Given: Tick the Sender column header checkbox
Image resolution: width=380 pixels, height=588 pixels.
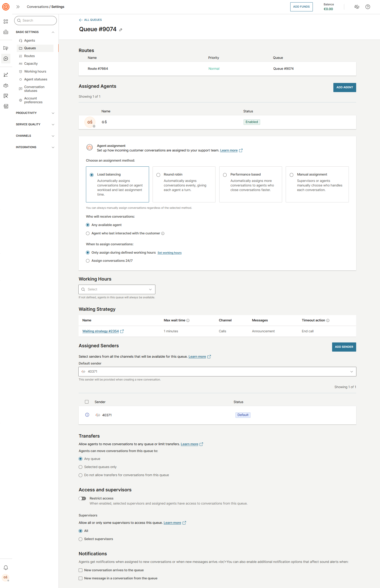Looking at the screenshot, I should [x=87, y=402].
